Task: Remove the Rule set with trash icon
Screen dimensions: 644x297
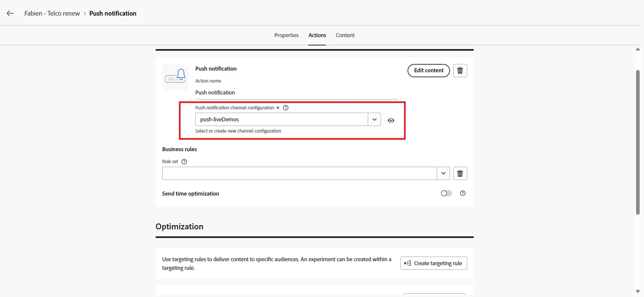Action: point(460,173)
